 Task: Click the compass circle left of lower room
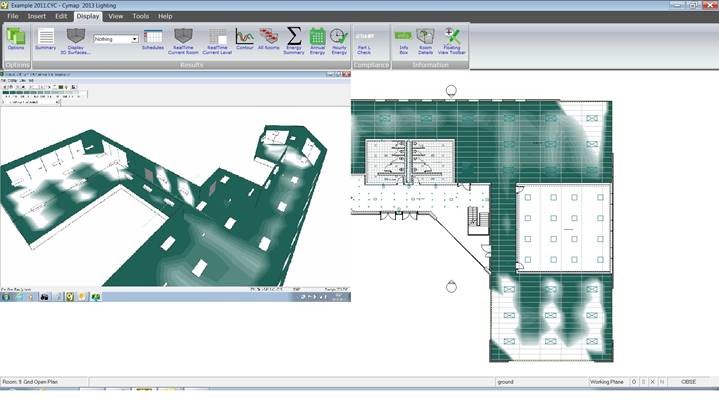pyautogui.click(x=451, y=287)
